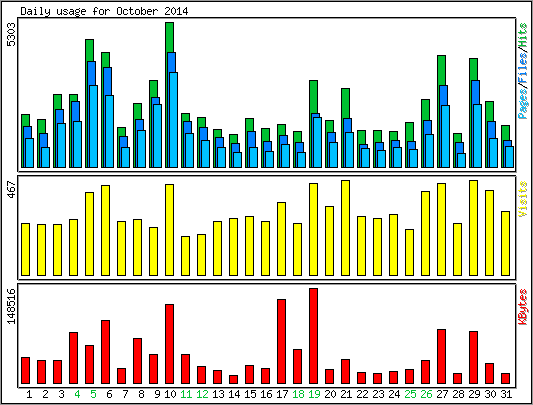533x405 pixels.
Task: Click day 1 on the x-axis
Action: pos(29,394)
